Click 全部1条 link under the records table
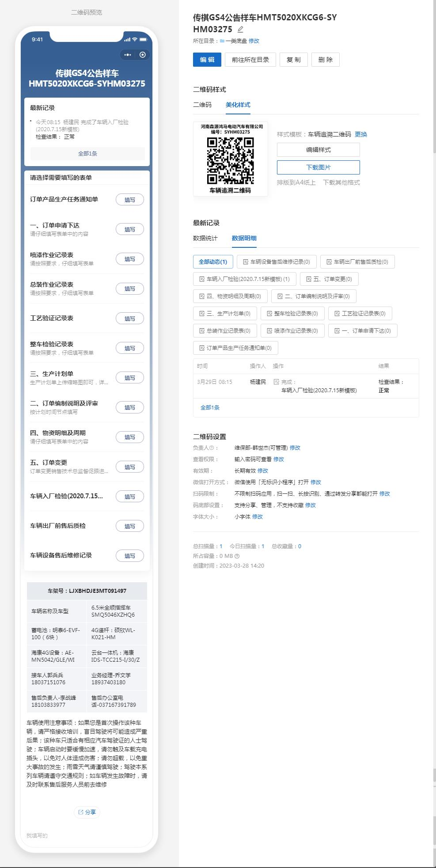This screenshot has width=436, height=868. (210, 407)
